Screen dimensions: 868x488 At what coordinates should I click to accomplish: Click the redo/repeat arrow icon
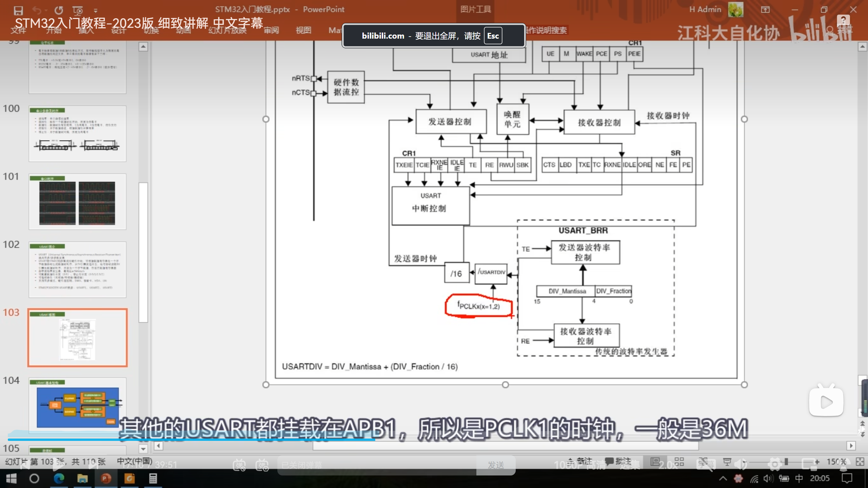[59, 10]
